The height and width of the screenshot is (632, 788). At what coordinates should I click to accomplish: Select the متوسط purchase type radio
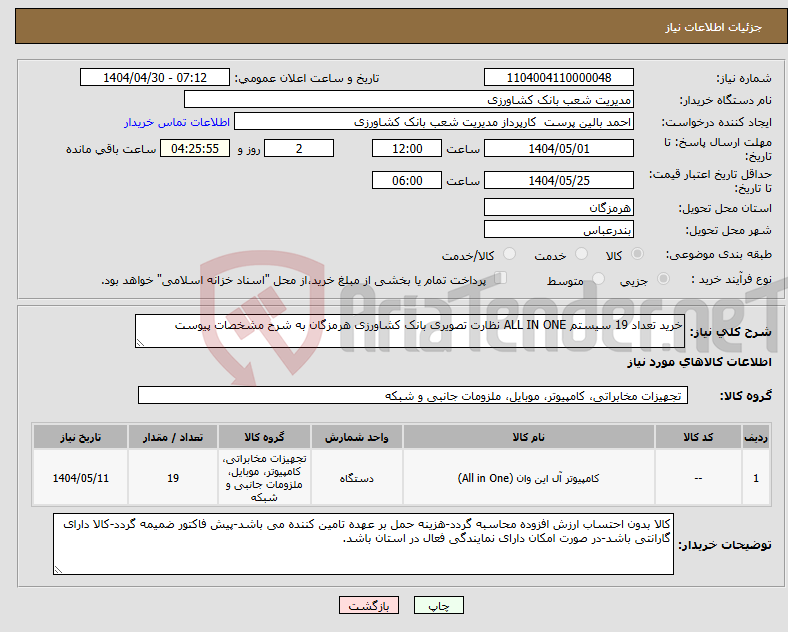pos(598,278)
